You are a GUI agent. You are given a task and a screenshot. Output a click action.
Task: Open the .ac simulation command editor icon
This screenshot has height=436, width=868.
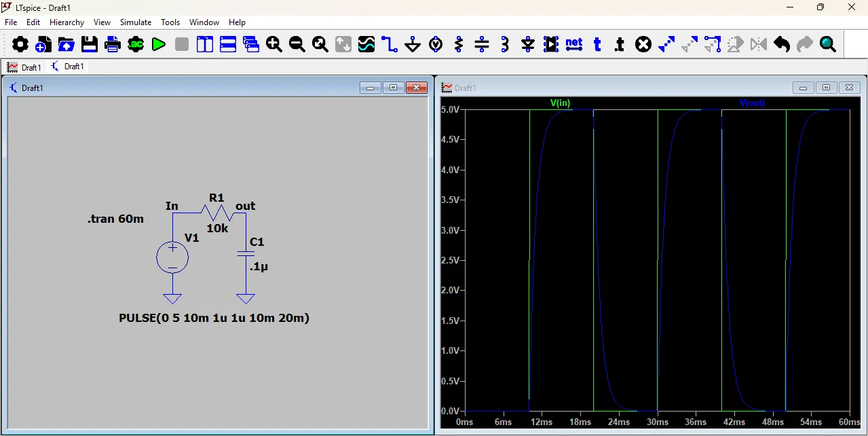tap(136, 45)
